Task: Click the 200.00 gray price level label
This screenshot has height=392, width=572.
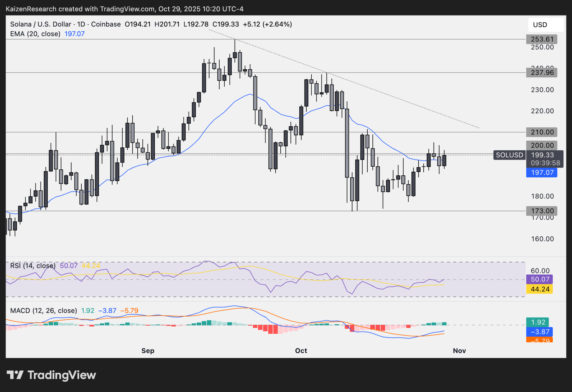Action: [x=542, y=146]
